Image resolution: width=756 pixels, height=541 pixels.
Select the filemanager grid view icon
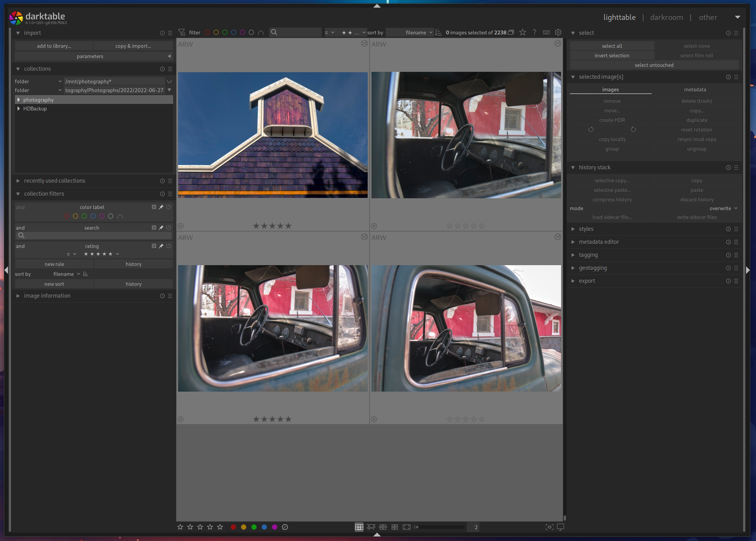pos(359,527)
